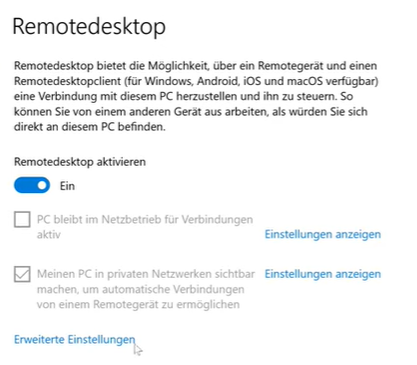Image resolution: width=417 pixels, height=365 pixels.
Task: Open the 'Erweiterte Einstellungen' link
Action: click(75, 339)
